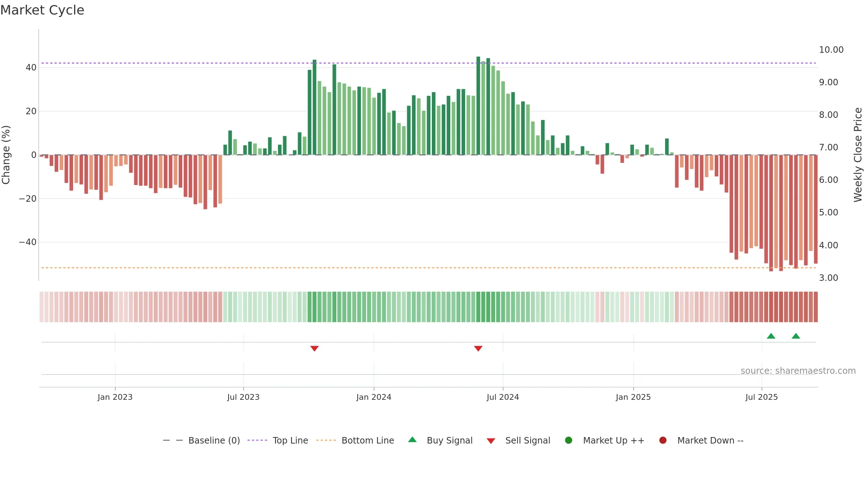Toggle the Buy Signal legend entry
This screenshot has height=488, width=868.
pyautogui.click(x=441, y=440)
